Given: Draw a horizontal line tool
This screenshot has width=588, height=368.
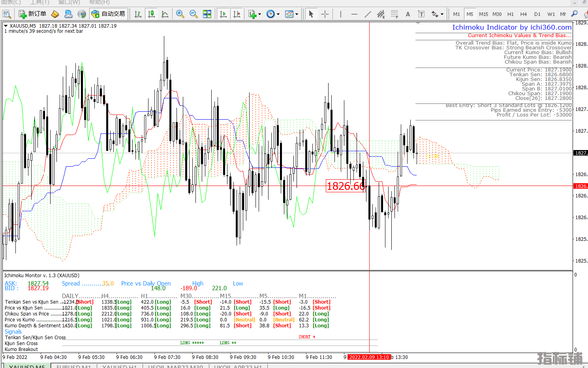Looking at the screenshot, I should click(354, 14).
